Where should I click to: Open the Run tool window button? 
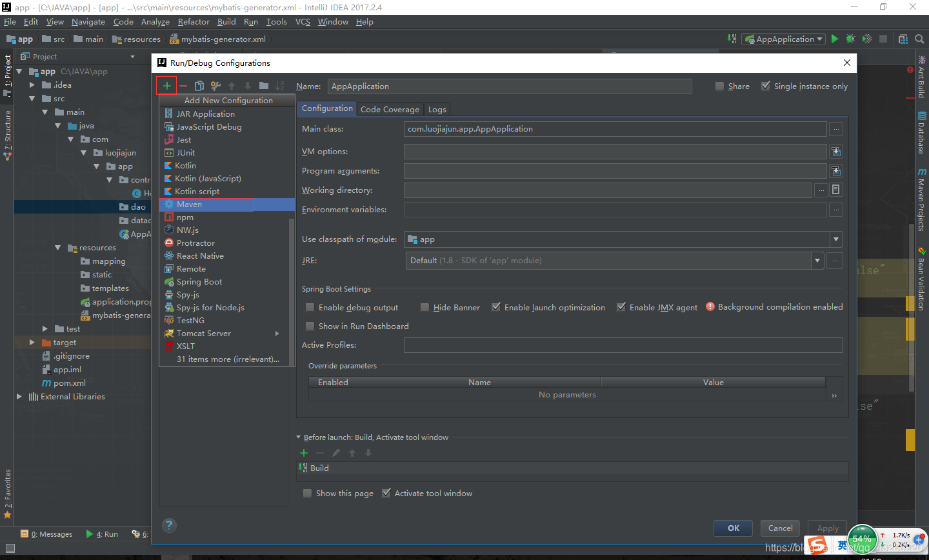[102, 534]
